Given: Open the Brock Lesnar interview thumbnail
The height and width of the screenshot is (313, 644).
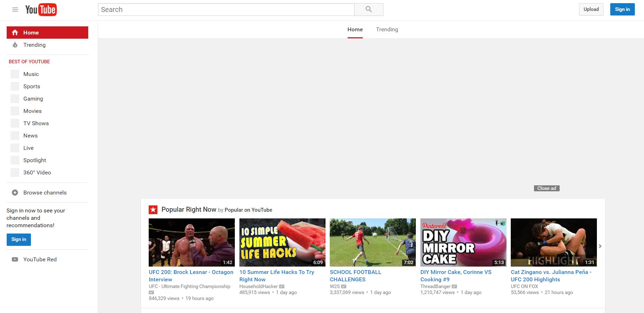Looking at the screenshot, I should (x=192, y=242).
